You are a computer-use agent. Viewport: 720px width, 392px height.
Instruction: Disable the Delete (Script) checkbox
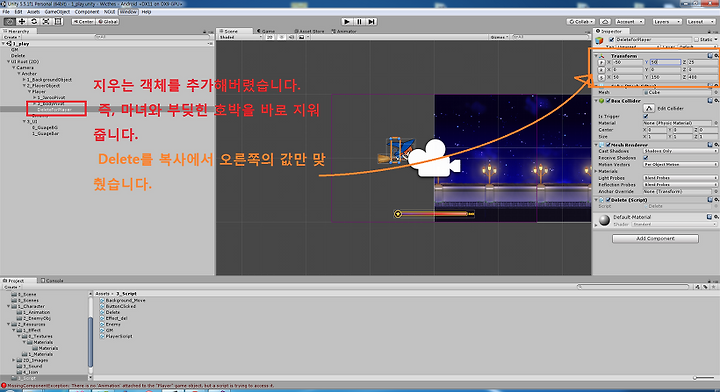pos(608,200)
